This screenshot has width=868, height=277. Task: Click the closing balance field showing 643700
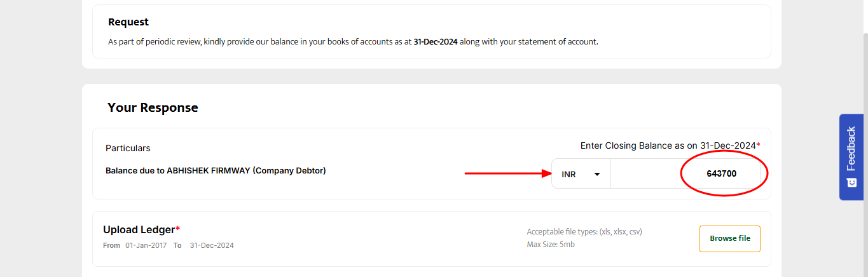685,173
